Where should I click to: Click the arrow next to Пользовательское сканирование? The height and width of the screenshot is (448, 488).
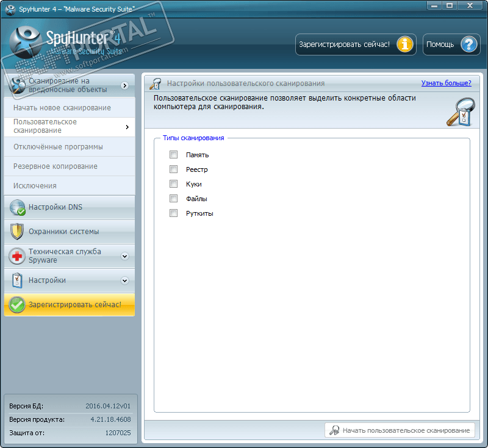pos(127,127)
